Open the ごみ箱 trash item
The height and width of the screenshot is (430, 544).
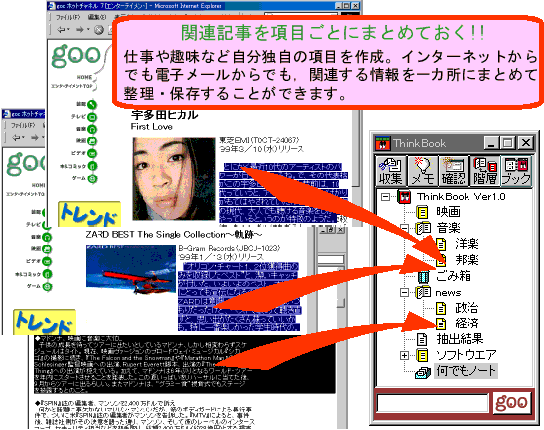[444, 276]
